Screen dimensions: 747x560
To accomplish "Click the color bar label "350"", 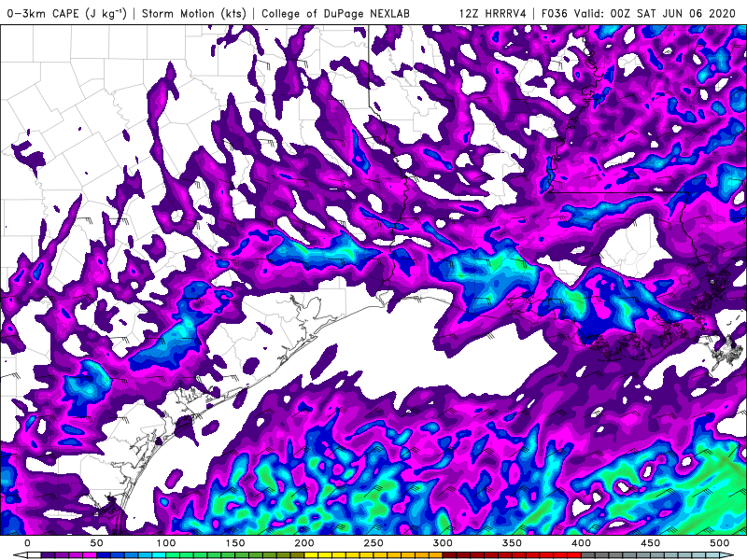I will click(512, 543).
